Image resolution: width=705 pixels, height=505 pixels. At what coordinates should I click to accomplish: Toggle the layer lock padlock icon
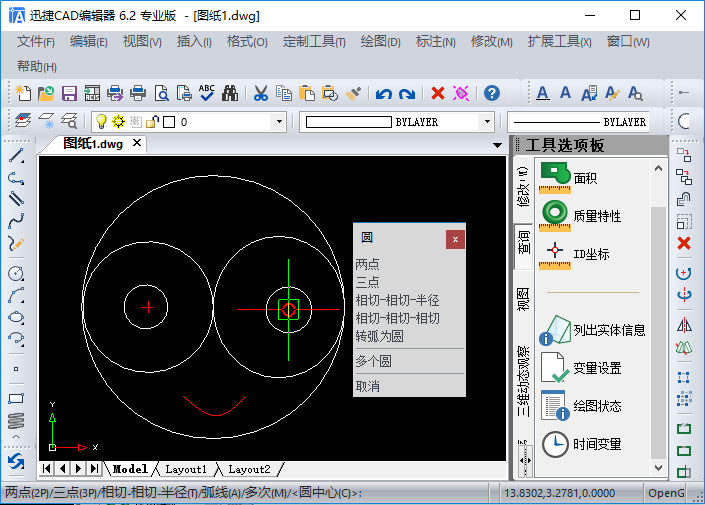(x=152, y=121)
